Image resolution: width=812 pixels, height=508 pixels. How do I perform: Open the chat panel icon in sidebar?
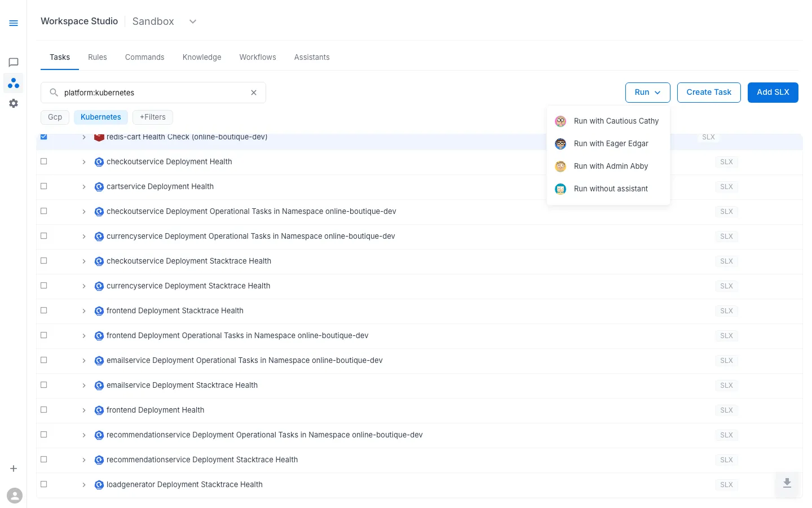point(14,62)
